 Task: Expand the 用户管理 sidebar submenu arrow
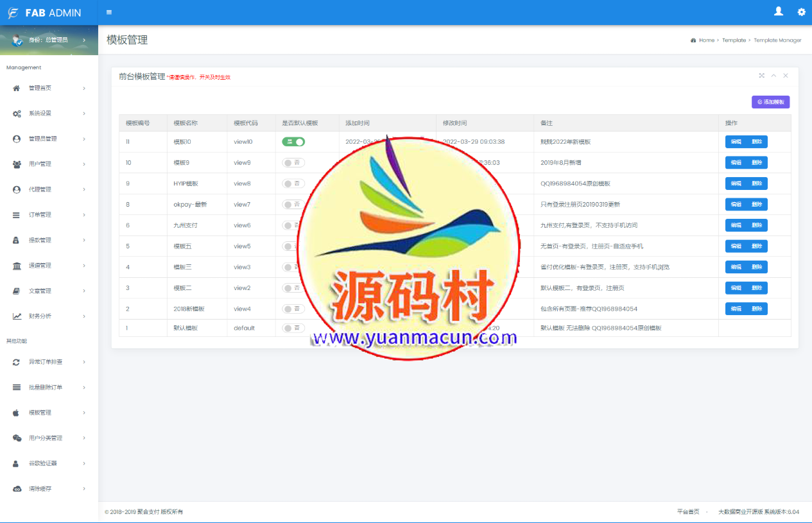tap(84, 164)
